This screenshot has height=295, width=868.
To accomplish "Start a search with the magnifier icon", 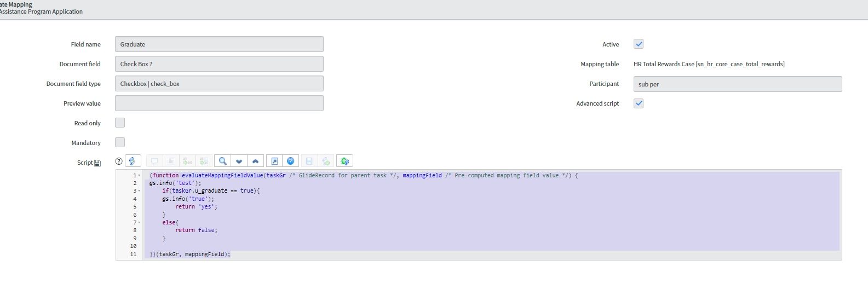I will (222, 161).
